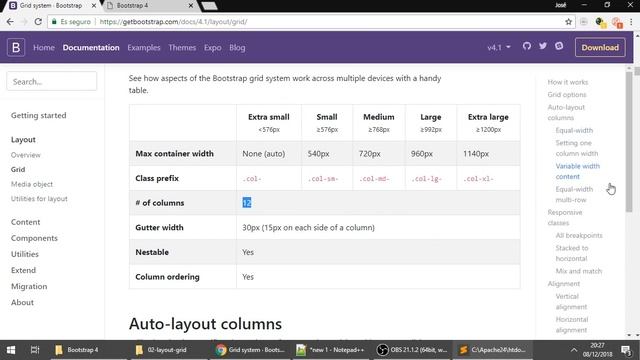Open Blog in navbar
The image size is (640, 360).
coord(237,47)
